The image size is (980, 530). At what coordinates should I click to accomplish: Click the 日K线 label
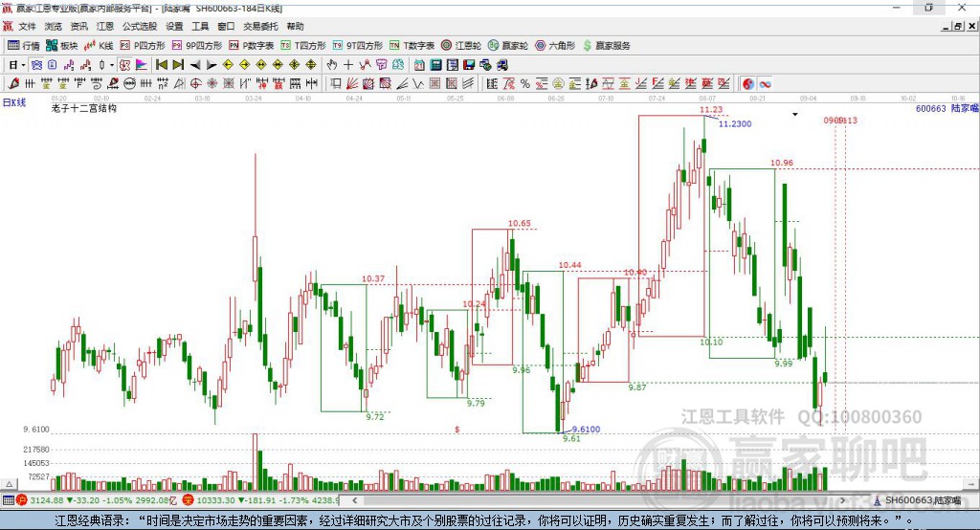14,102
